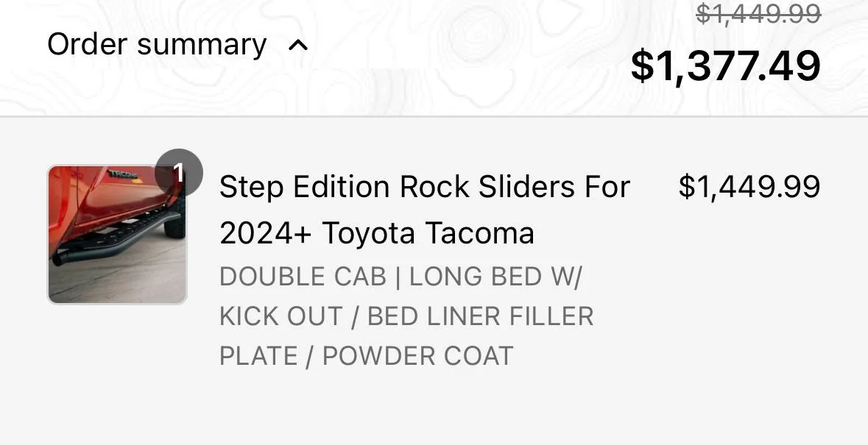Click the quantity badge showing 1
868x445 pixels.
point(178,173)
